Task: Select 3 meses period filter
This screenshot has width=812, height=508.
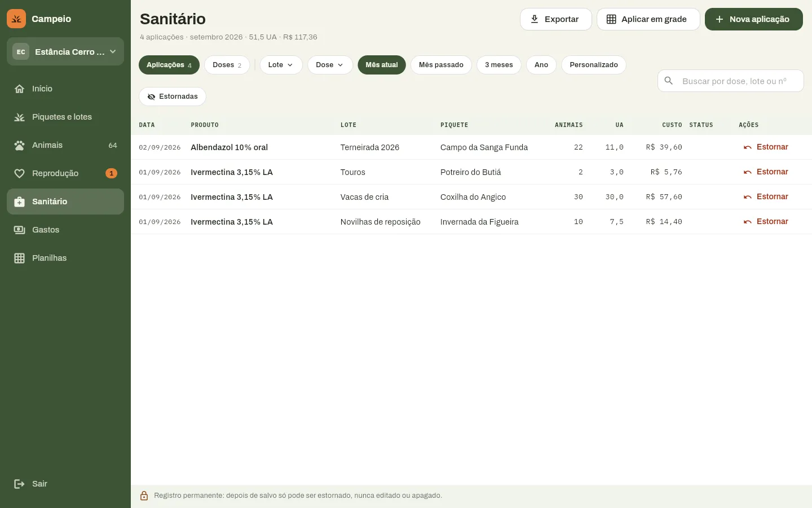Action: pos(499,65)
